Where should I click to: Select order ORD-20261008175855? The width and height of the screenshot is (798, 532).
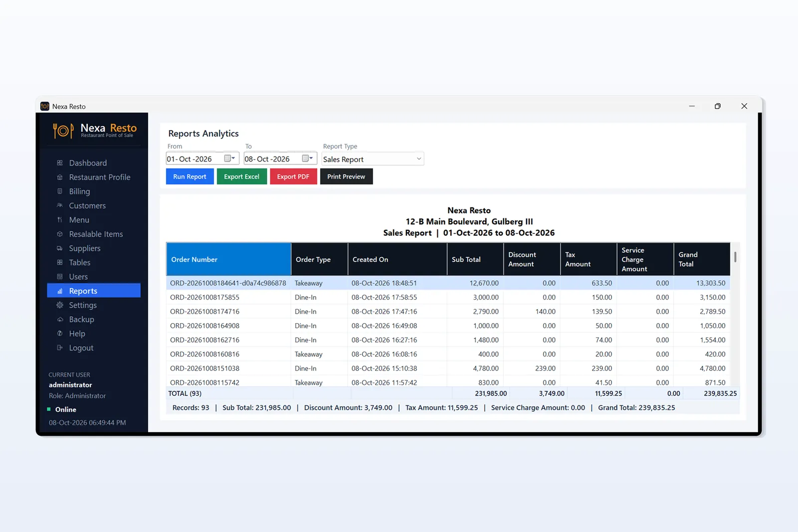(448, 297)
